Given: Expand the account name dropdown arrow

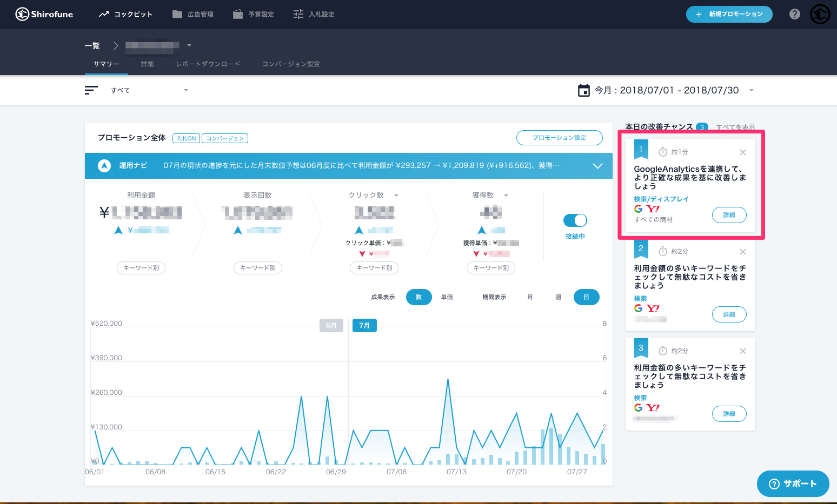Looking at the screenshot, I should (189, 45).
